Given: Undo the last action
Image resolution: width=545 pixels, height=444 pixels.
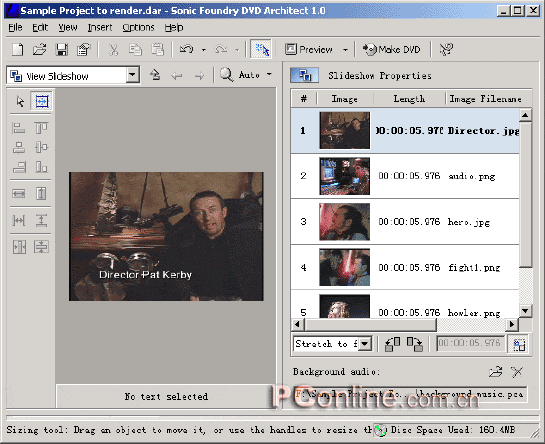Looking at the screenshot, I should (187, 49).
